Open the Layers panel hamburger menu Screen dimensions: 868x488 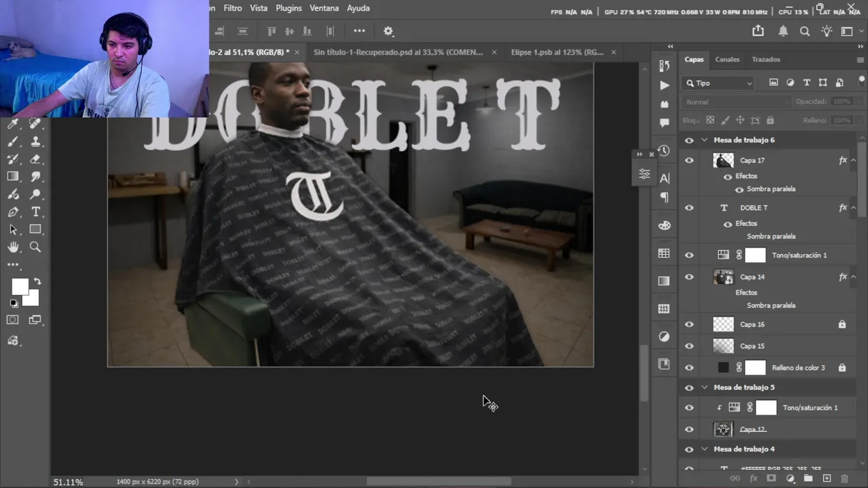click(x=860, y=60)
